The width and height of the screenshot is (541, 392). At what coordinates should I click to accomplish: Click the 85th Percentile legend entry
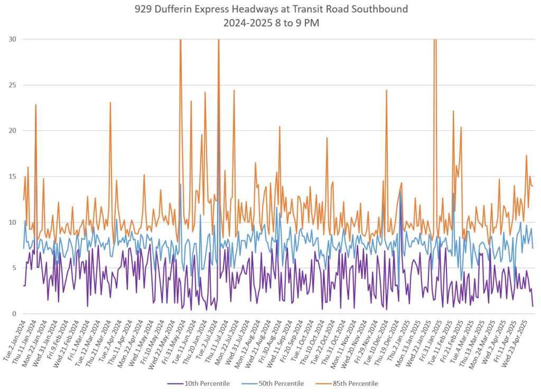(x=356, y=383)
